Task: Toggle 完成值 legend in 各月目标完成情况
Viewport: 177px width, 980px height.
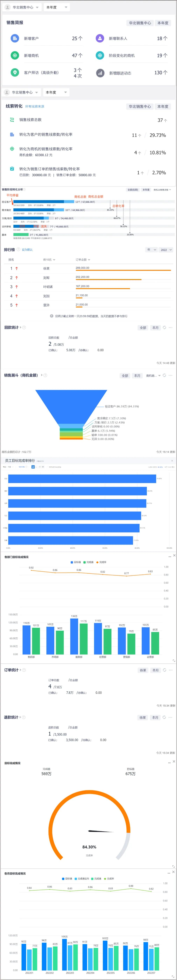Action: (x=96, y=879)
